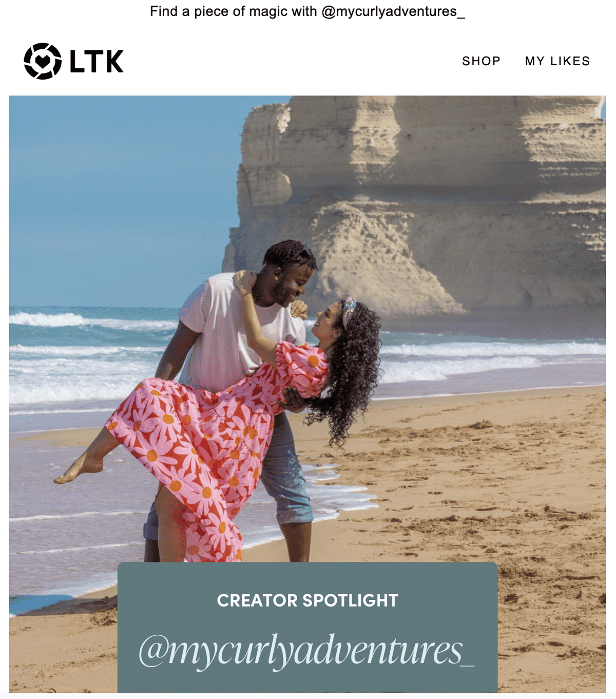Click the LTK wordmark text
Image resolution: width=616 pixels, height=699 pixels.
(97, 62)
